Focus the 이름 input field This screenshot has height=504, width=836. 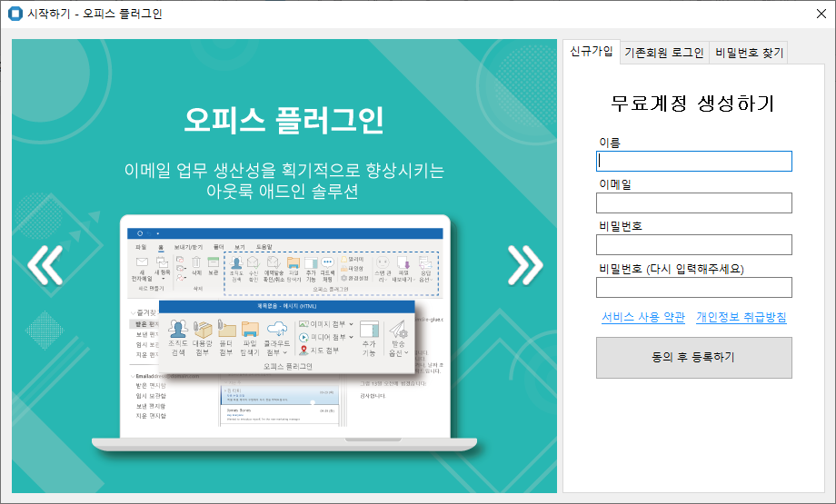tap(693, 161)
